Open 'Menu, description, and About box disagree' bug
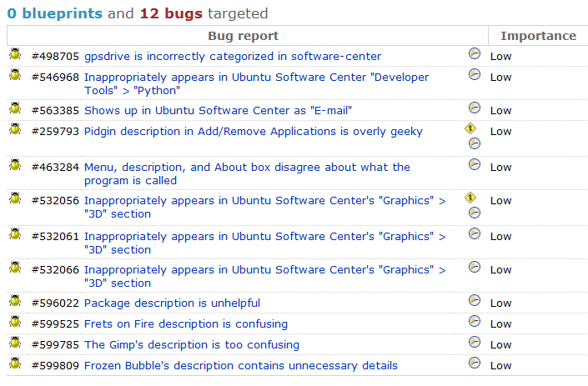The image size is (588, 386). pyautogui.click(x=247, y=174)
